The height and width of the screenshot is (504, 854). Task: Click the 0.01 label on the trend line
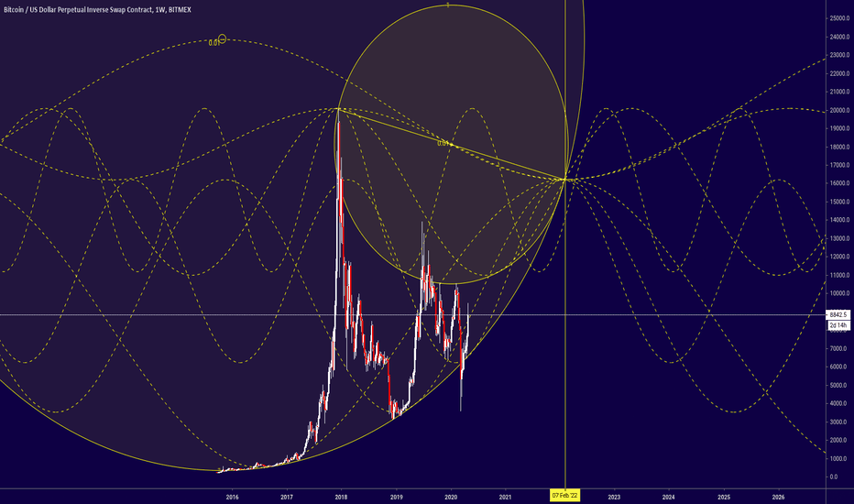point(443,143)
